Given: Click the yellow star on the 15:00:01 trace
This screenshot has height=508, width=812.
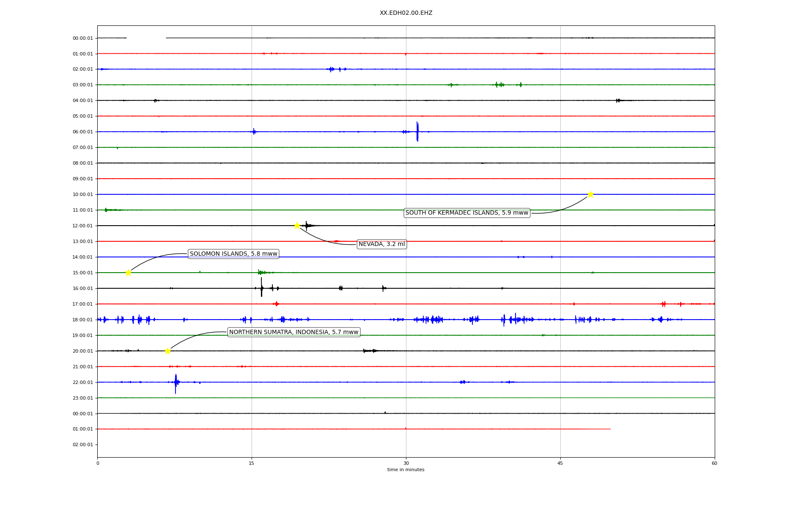Looking at the screenshot, I should (x=128, y=273).
